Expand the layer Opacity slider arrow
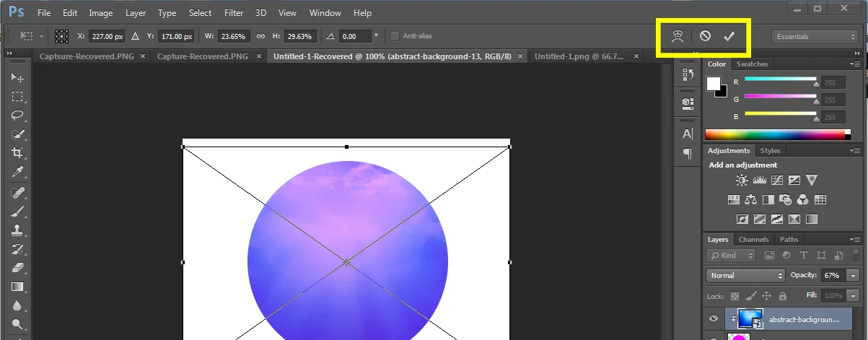This screenshot has height=340, width=868. click(854, 275)
